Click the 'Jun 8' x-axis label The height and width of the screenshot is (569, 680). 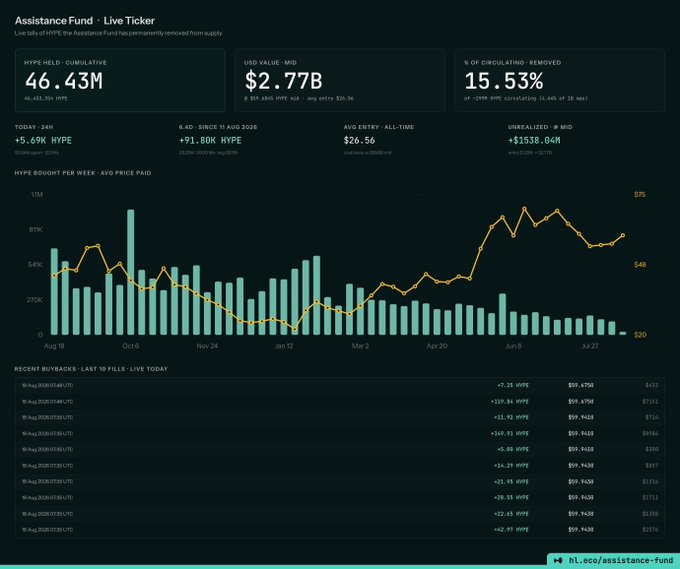513,346
